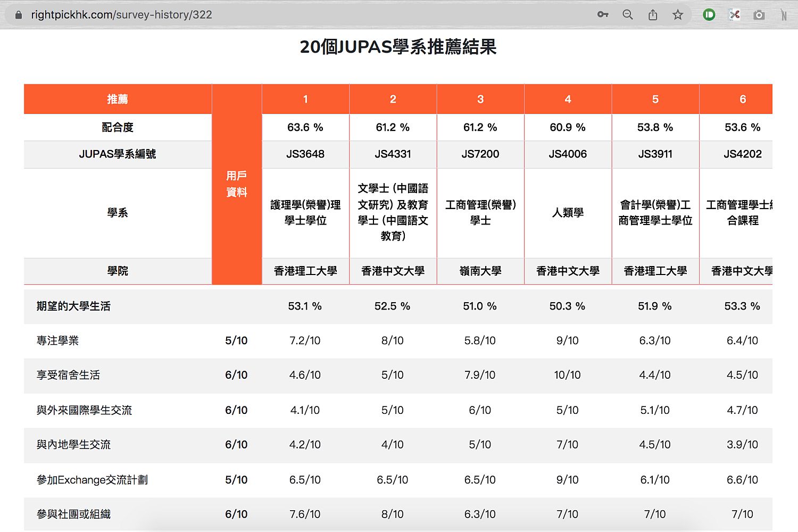Click the 60.9 % match value
Viewport: 798px width, 532px height.
[x=568, y=128]
